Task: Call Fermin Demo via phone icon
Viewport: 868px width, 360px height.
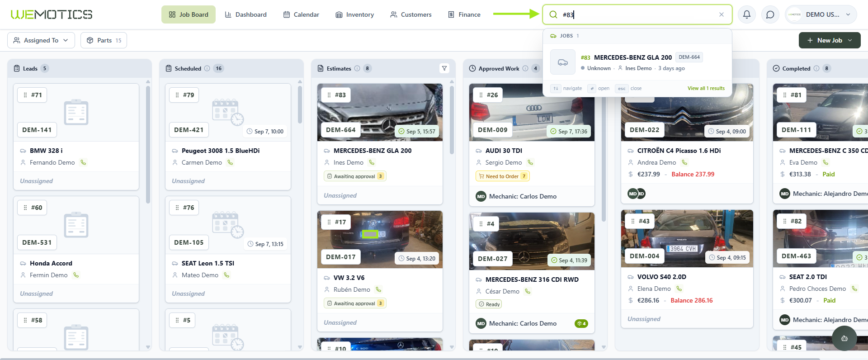Action: [76, 275]
